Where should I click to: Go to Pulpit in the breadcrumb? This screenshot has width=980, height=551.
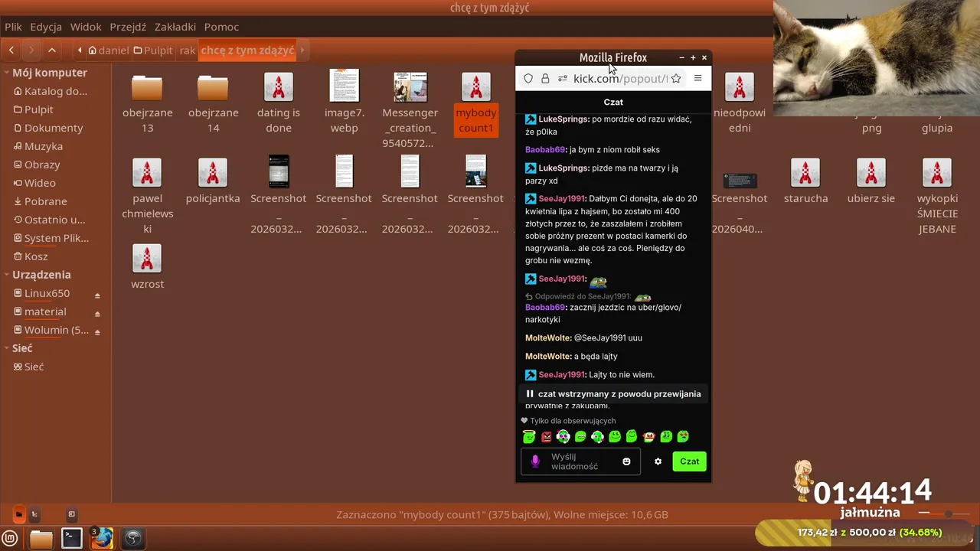coord(153,51)
